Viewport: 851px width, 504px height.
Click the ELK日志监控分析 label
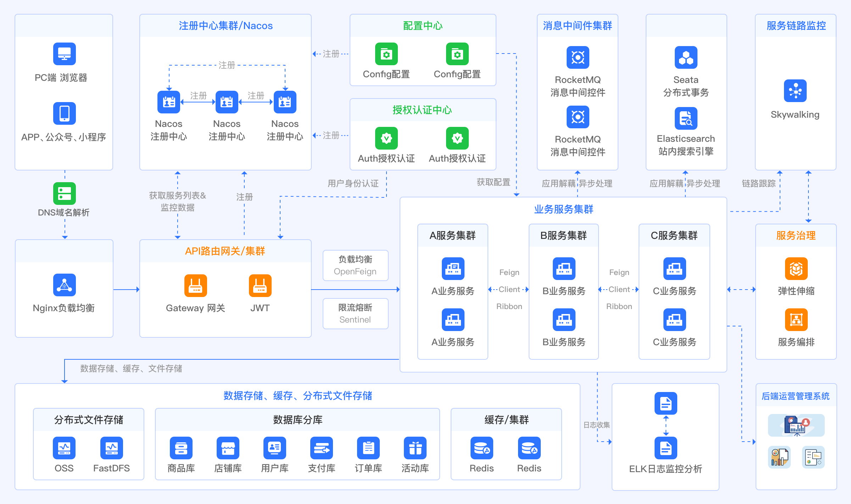pos(665,469)
